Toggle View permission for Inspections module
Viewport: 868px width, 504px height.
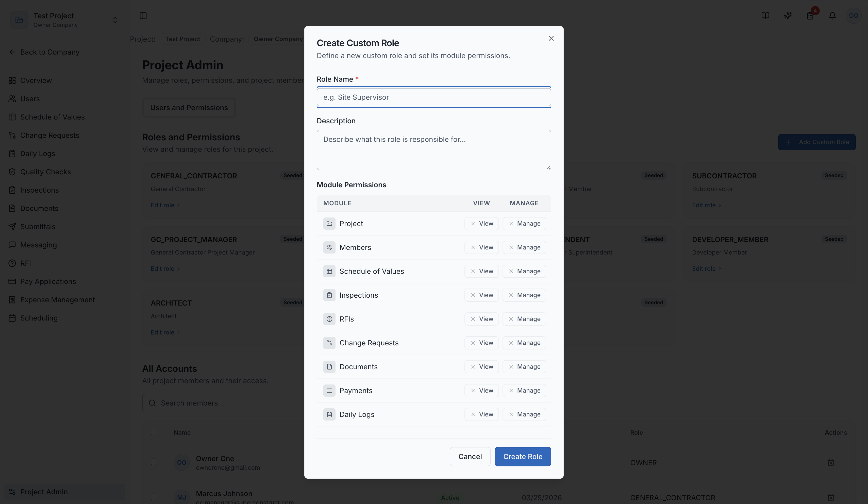[481, 295]
